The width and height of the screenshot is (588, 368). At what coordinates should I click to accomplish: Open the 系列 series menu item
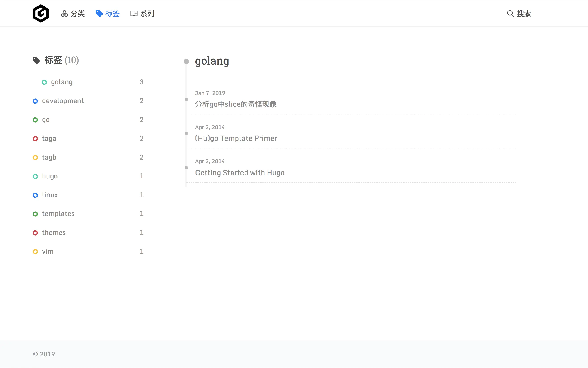(x=147, y=13)
